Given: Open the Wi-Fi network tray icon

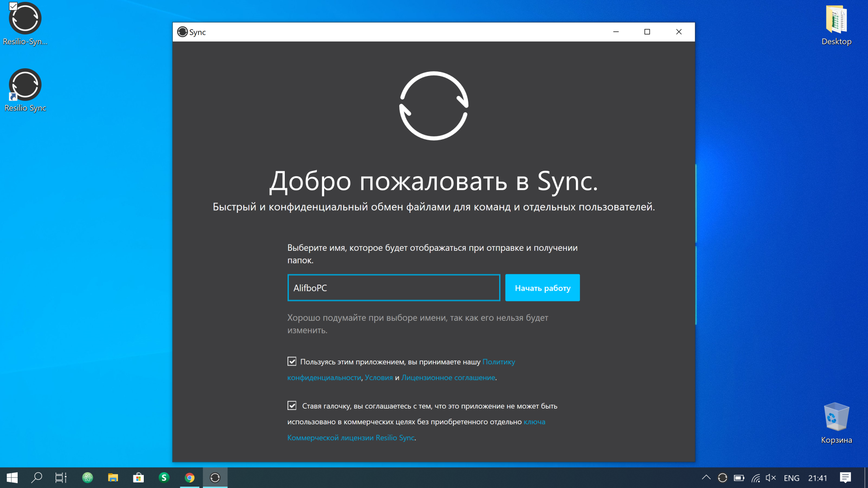Looking at the screenshot, I should pos(755,478).
